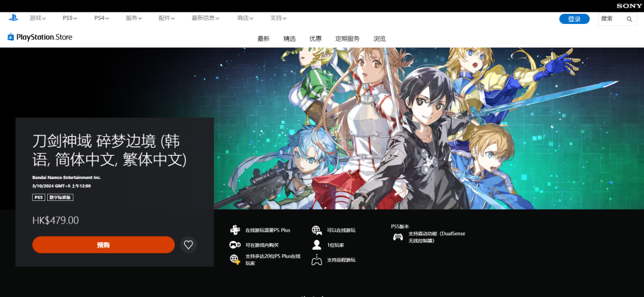Click the orange 预购 pre-order button
The width and height of the screenshot is (644, 297).
(104, 245)
